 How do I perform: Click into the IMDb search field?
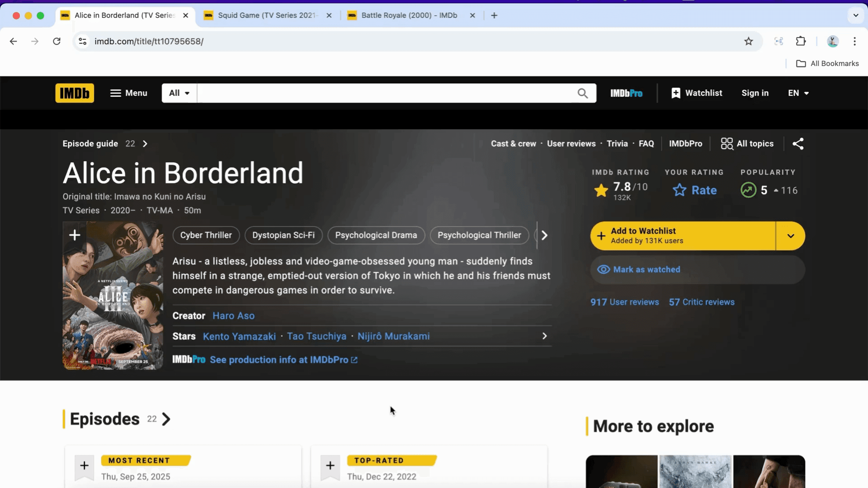tap(384, 93)
